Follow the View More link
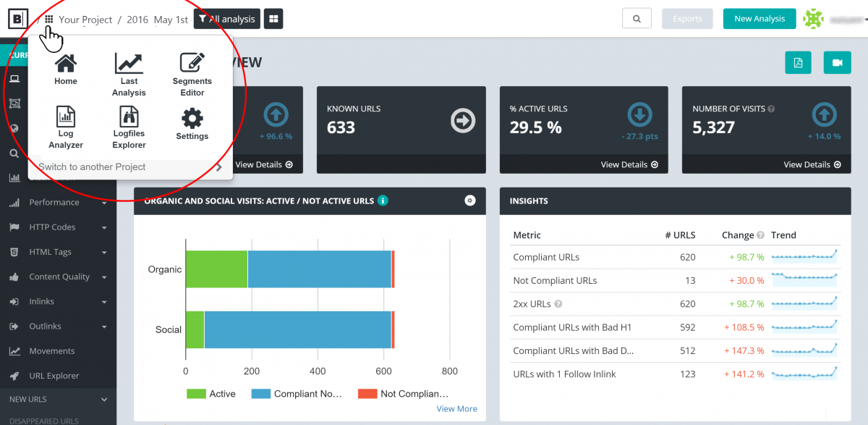Screen dimensions: 868x425 [x=456, y=409]
